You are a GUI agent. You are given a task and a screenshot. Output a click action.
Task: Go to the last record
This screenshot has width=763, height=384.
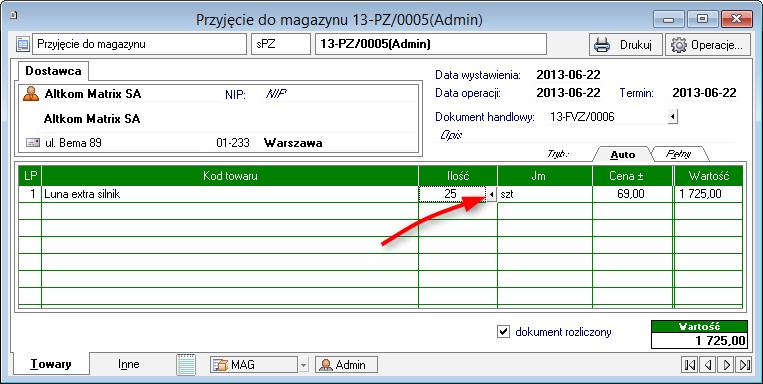745,365
